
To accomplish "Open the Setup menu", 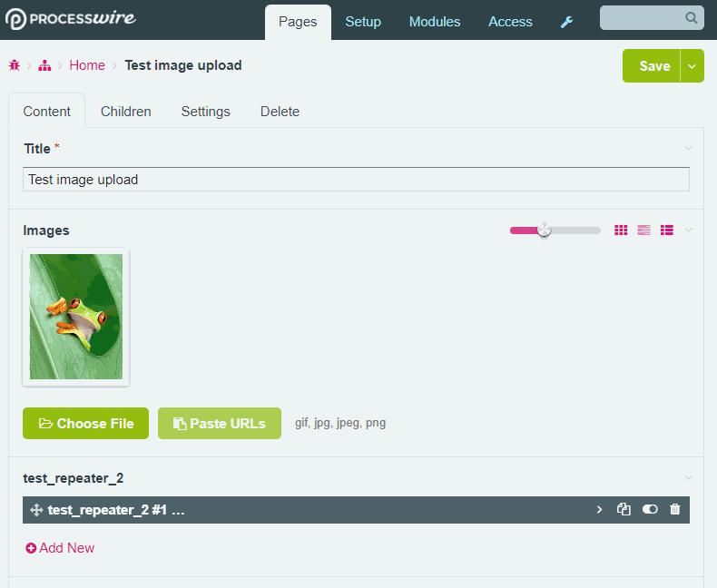I will coord(363,22).
